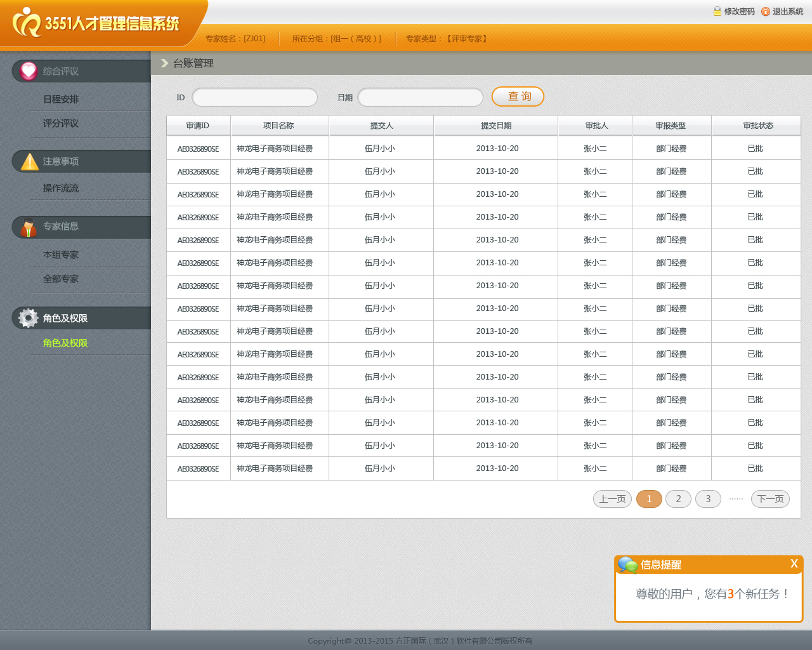The height and width of the screenshot is (650, 812).
Task: Click the copyright footer text
Action: [x=420, y=640]
